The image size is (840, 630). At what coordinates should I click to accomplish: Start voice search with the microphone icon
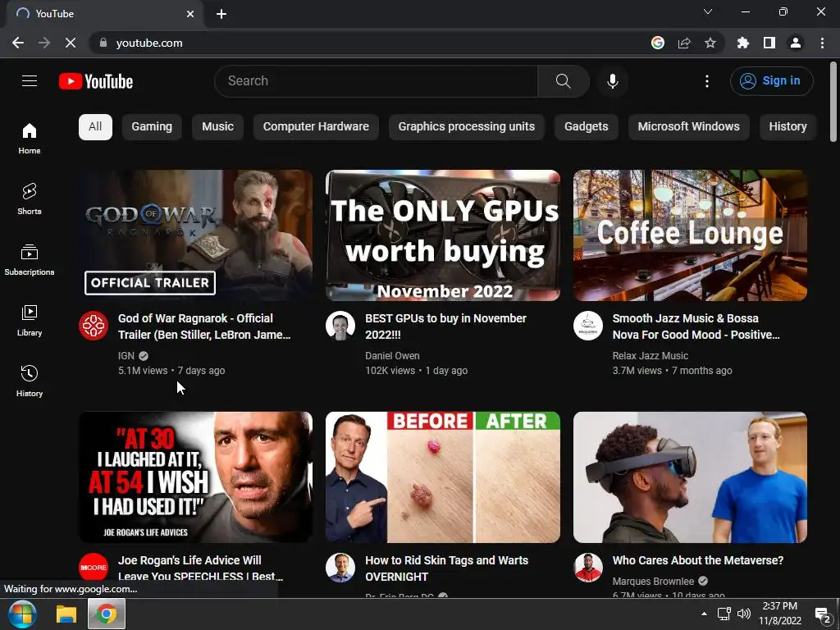click(x=612, y=81)
